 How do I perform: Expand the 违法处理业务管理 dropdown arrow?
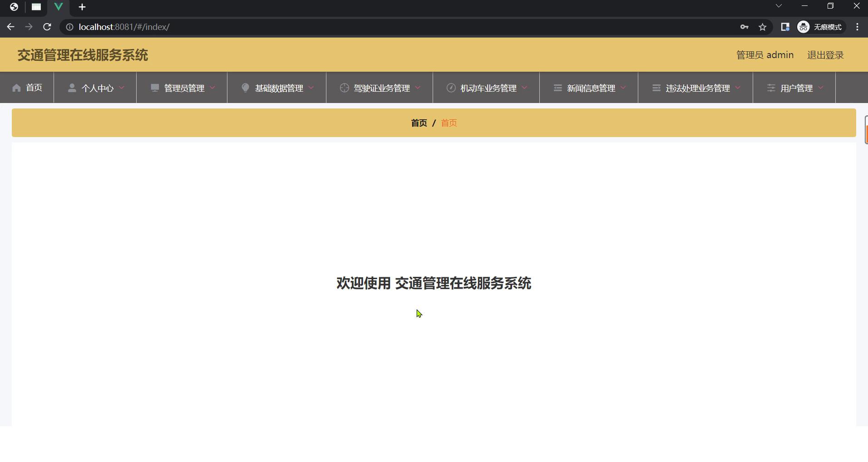(738, 87)
